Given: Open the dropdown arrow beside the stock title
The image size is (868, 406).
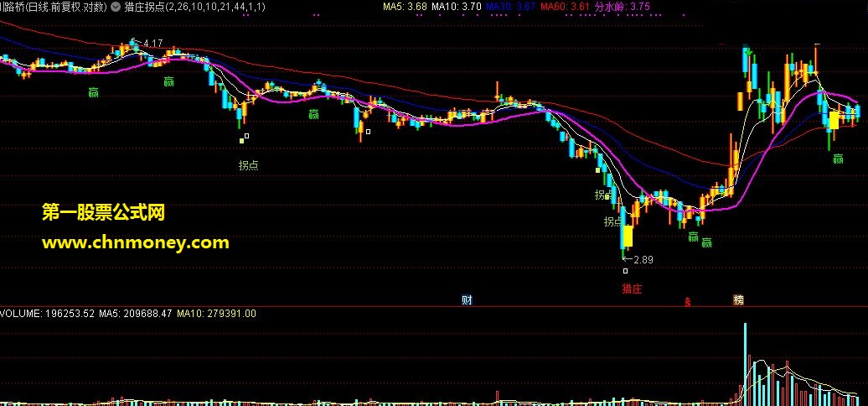Looking at the screenshot, I should click(x=115, y=8).
